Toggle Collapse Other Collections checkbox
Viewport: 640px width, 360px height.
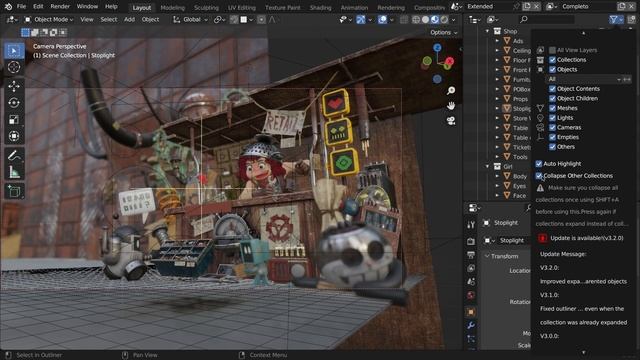(539, 176)
